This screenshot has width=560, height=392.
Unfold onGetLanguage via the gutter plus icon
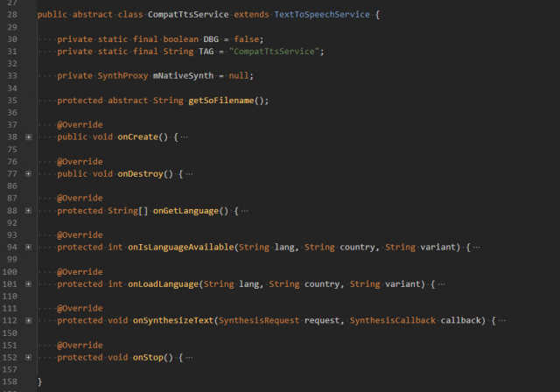[29, 211]
